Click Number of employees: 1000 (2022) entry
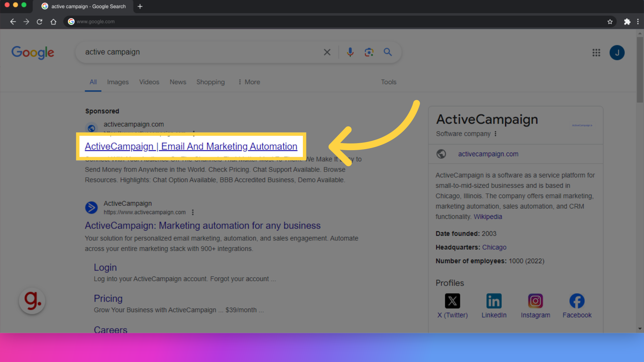Image resolution: width=644 pixels, height=362 pixels. [x=490, y=261]
